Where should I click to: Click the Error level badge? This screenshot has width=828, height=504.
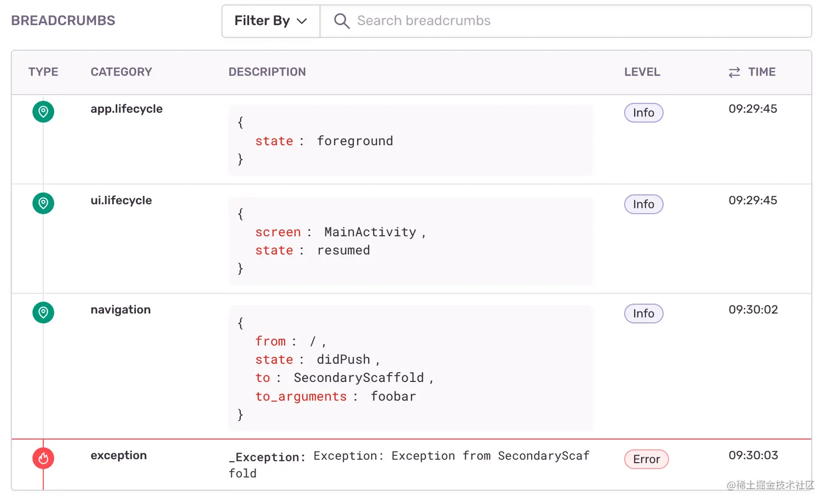tap(646, 459)
